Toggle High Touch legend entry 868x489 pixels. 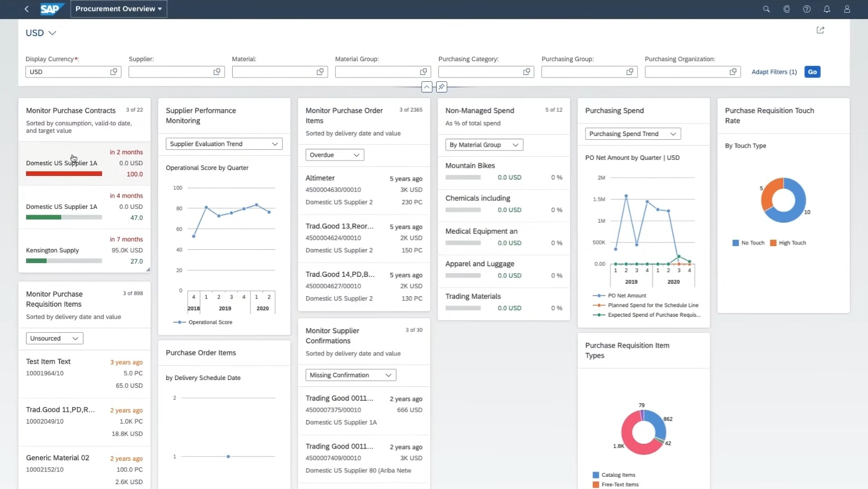tap(788, 243)
